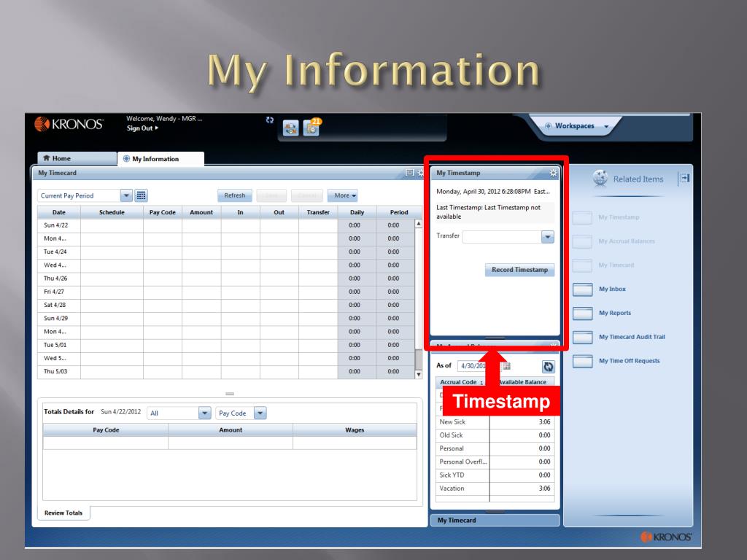Click the refresh arrows icon in the top header

pos(270,120)
